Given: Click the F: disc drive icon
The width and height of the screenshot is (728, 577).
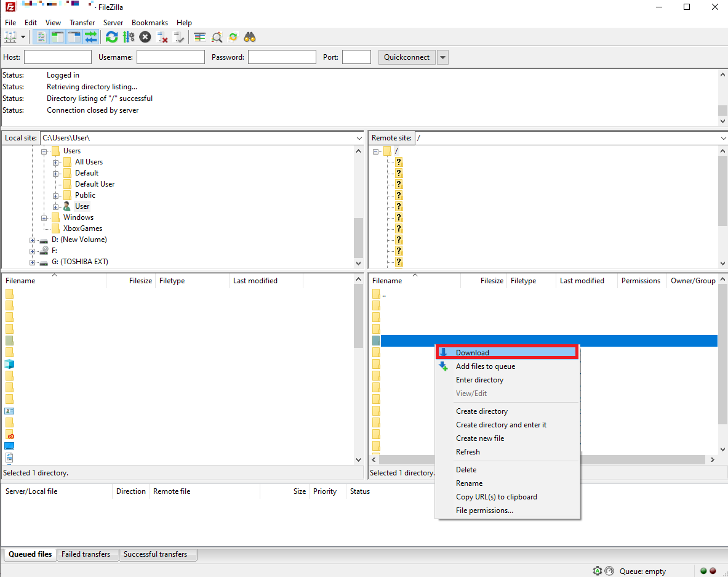Looking at the screenshot, I should [x=44, y=251].
